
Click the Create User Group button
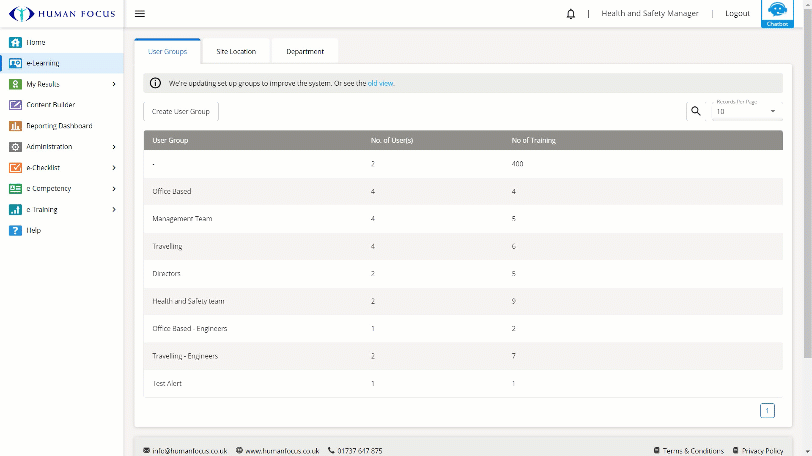(x=181, y=111)
